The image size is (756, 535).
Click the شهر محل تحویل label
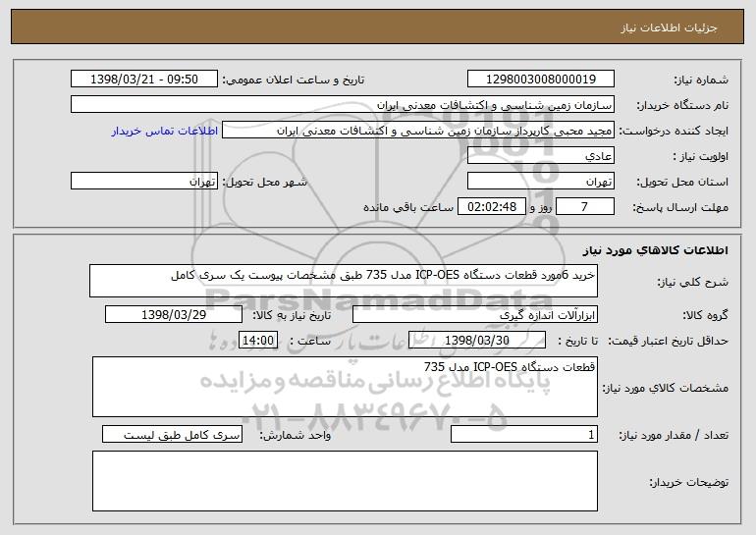pyautogui.click(x=264, y=183)
